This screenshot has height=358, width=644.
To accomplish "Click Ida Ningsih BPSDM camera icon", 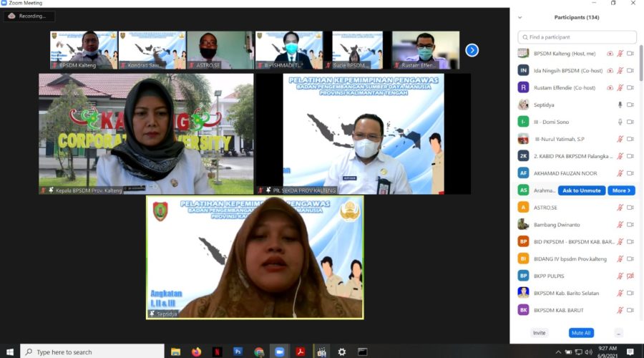I will (630, 71).
